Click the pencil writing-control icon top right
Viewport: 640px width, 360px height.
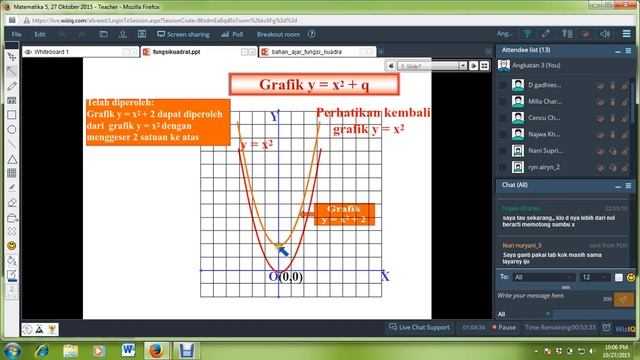point(546,34)
